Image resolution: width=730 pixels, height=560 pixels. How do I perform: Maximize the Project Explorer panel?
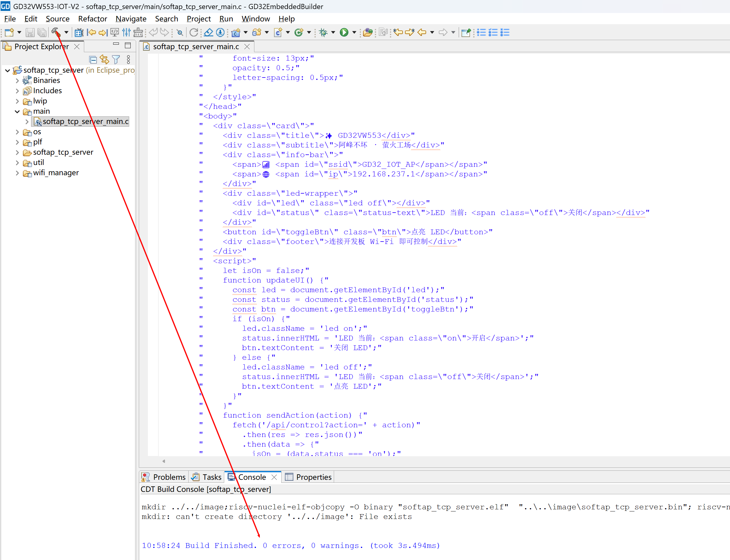[128, 45]
